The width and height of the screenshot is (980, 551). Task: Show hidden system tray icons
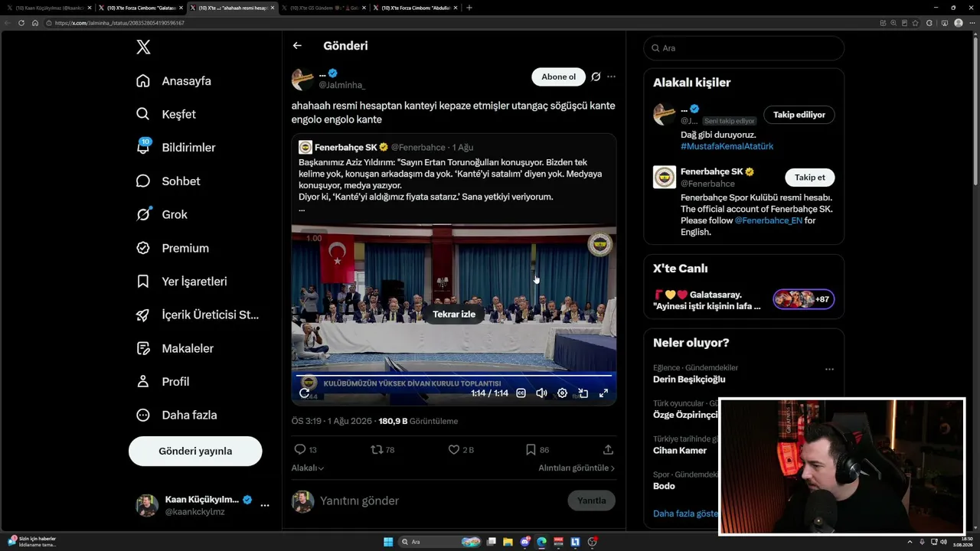(x=910, y=542)
